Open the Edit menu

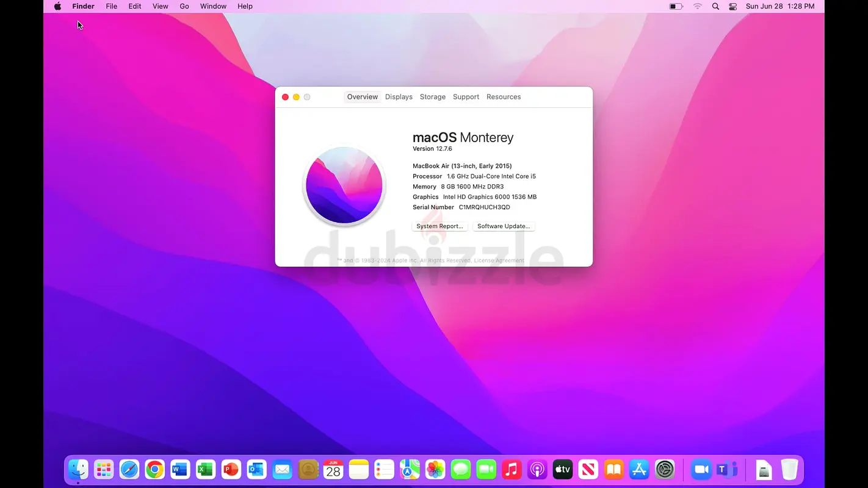tap(135, 6)
